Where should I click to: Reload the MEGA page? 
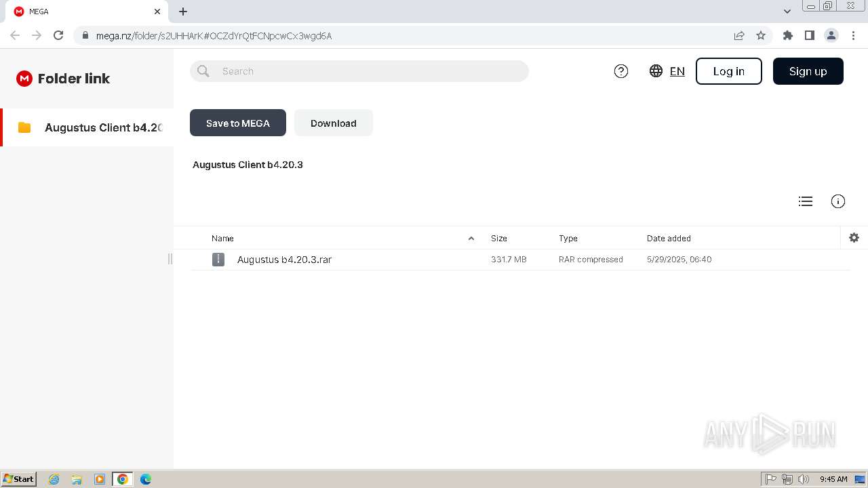(58, 36)
